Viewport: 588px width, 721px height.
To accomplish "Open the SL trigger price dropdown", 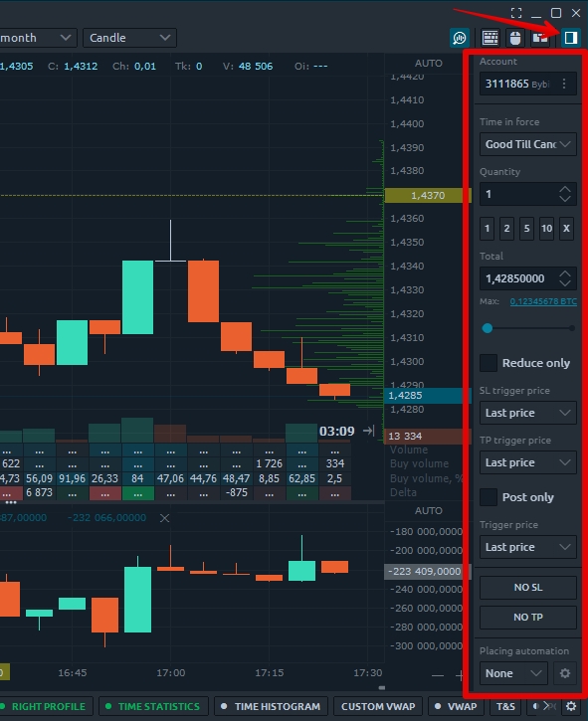I will click(x=527, y=413).
